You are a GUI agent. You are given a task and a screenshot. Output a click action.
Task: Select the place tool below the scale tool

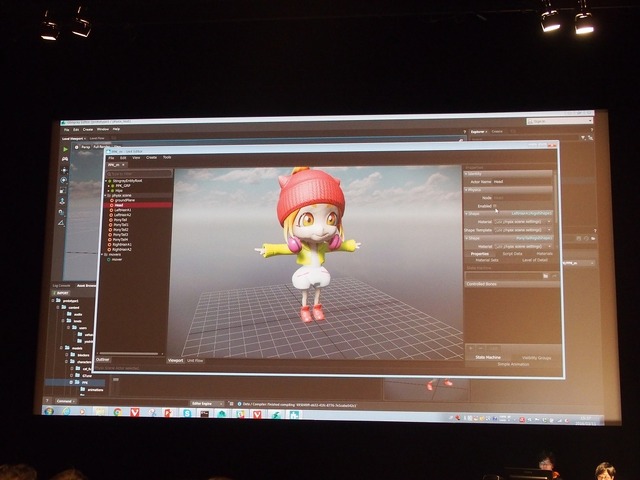coord(62,201)
